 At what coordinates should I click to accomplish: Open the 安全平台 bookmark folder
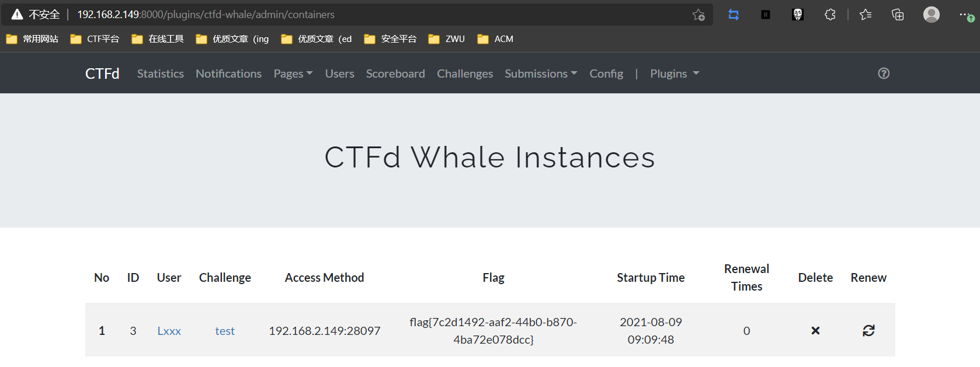pos(390,39)
